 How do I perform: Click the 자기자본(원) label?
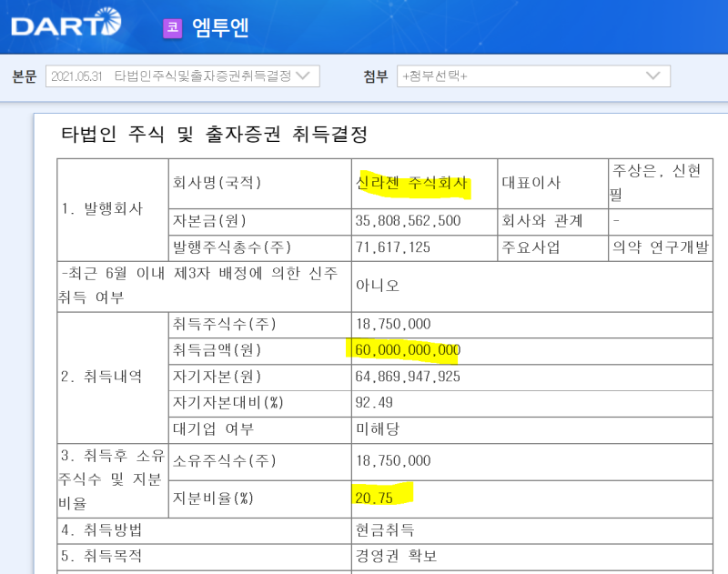point(217,377)
